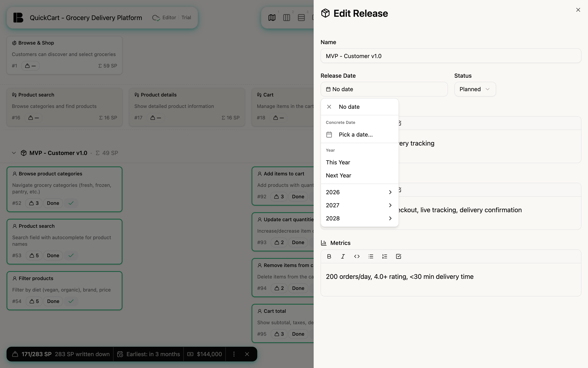Open the Planned status dropdown
Image resolution: width=588 pixels, height=368 pixels.
(x=475, y=89)
